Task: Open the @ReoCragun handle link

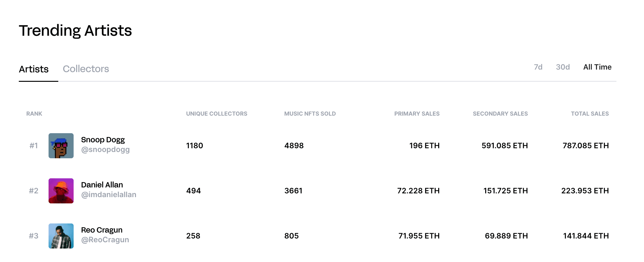Action: 105,240
